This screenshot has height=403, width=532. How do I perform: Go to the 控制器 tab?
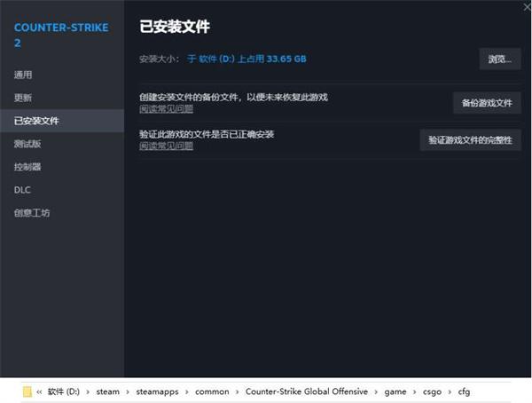(x=27, y=167)
